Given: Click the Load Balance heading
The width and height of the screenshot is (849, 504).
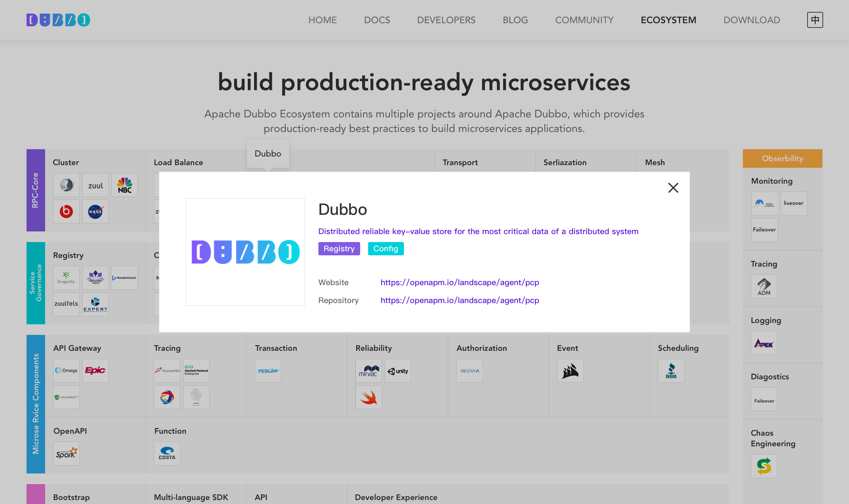Looking at the screenshot, I should pyautogui.click(x=178, y=162).
